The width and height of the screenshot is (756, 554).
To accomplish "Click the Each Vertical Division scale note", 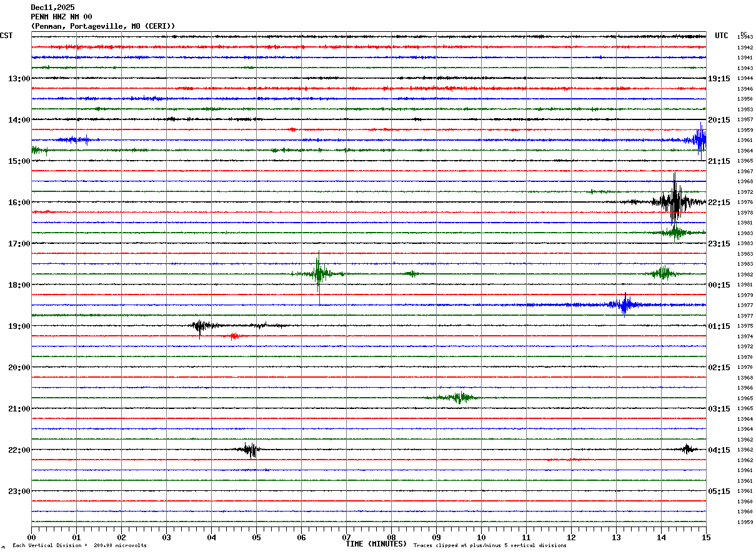I will (x=79, y=546).
